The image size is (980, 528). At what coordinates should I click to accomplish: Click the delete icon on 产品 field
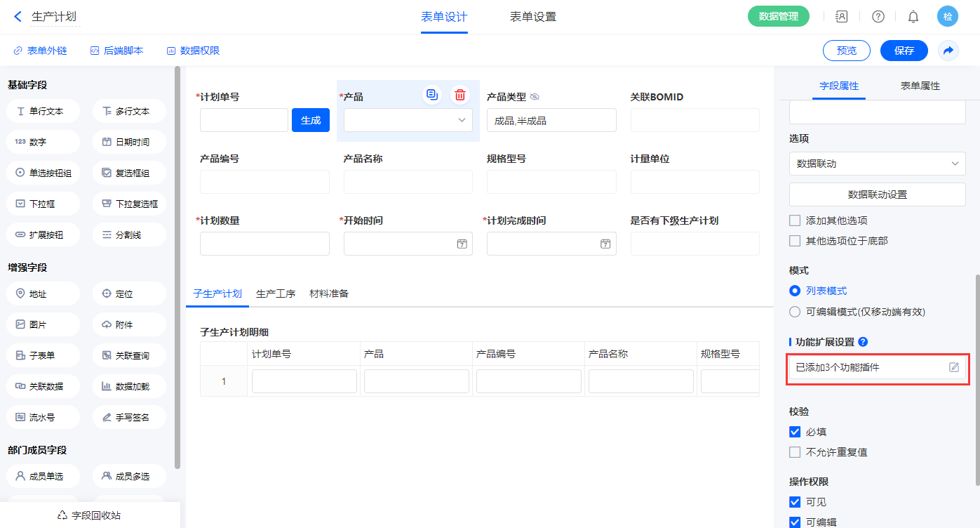click(x=459, y=95)
